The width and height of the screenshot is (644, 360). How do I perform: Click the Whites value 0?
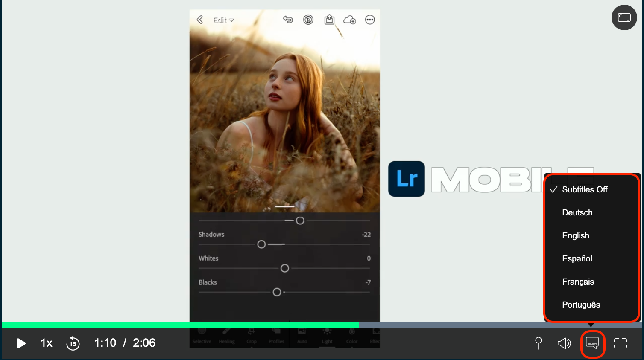coord(369,258)
